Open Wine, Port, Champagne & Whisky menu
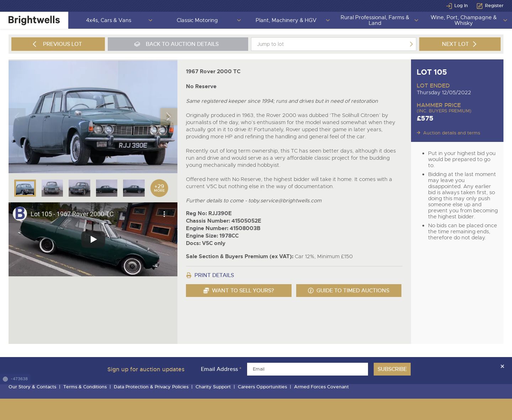The image size is (512, 420). click(x=463, y=20)
